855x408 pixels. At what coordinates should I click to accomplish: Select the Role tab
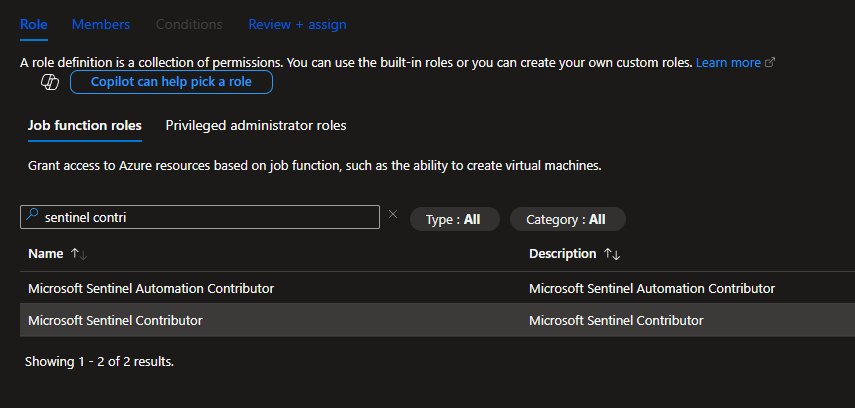34,23
